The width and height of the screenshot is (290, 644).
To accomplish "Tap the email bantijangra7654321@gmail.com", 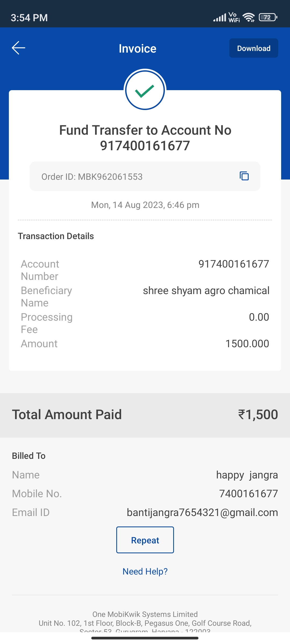I will coord(202,513).
